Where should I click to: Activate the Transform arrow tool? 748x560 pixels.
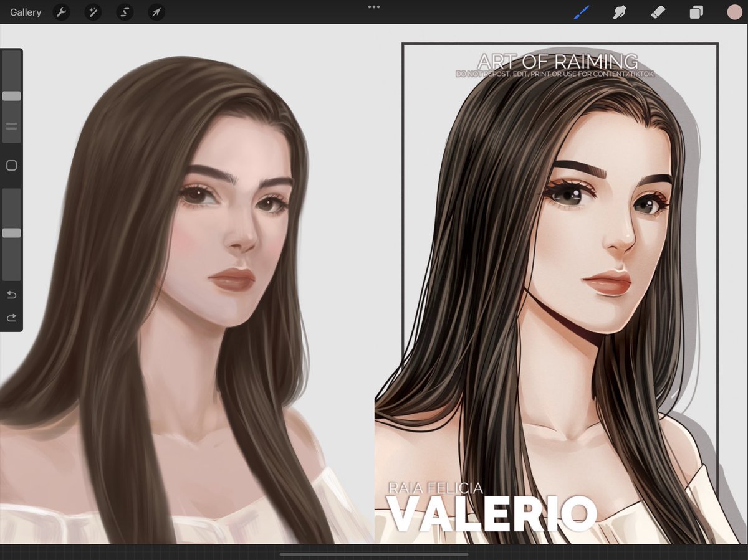(156, 12)
